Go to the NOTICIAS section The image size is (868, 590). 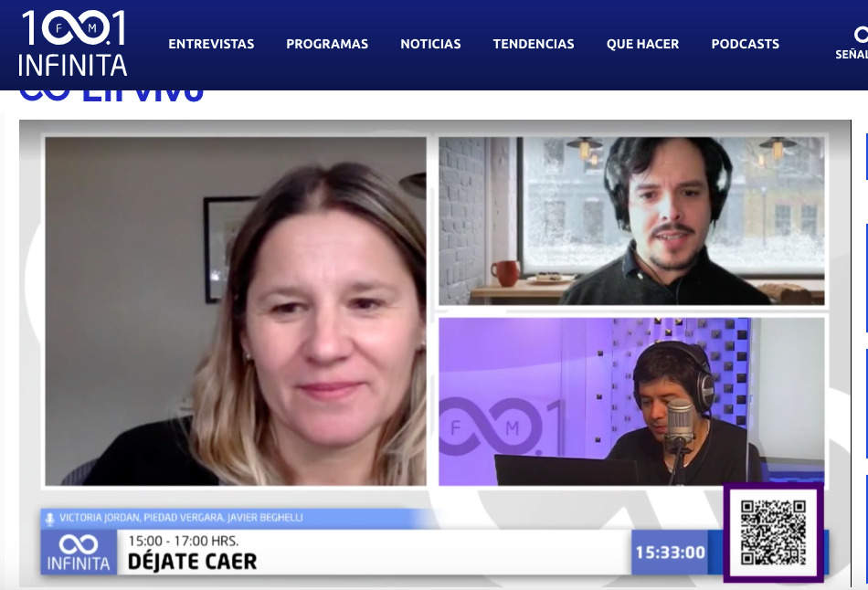click(430, 44)
